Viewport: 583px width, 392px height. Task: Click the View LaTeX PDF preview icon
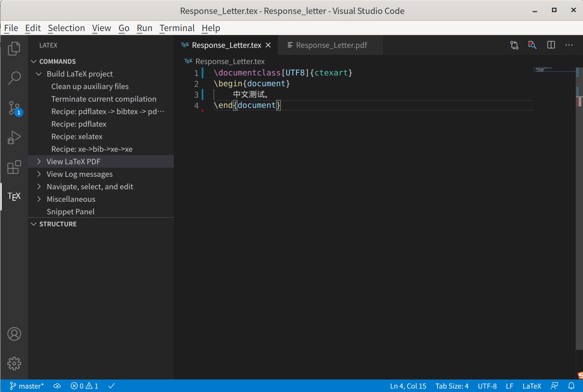[532, 45]
